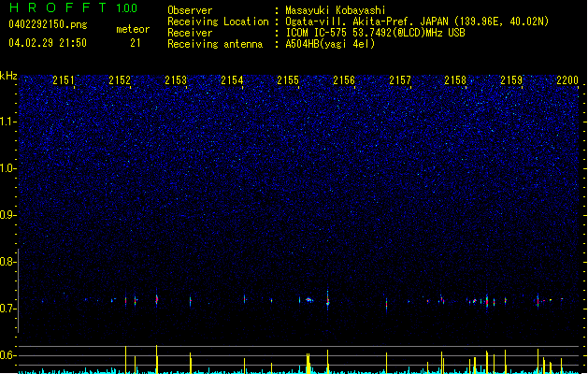Click the strong meteor echo near 2156
588x374 pixels.
pos(328,300)
